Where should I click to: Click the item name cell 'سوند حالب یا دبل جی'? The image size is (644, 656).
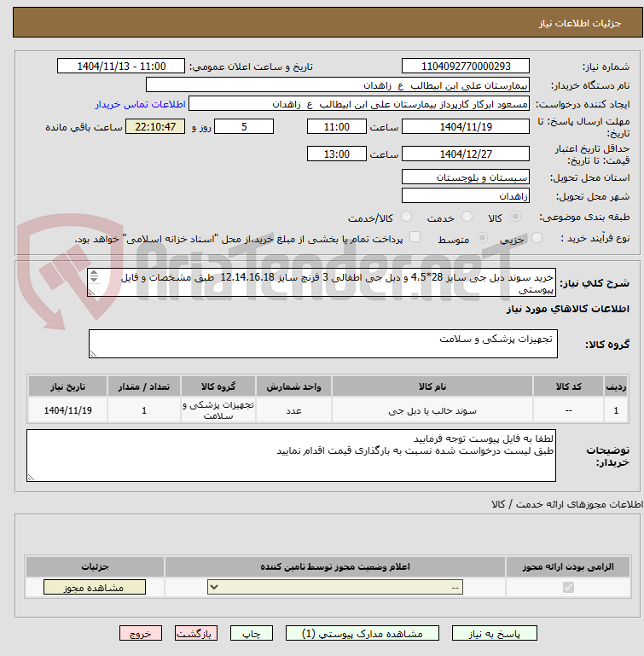click(x=432, y=410)
